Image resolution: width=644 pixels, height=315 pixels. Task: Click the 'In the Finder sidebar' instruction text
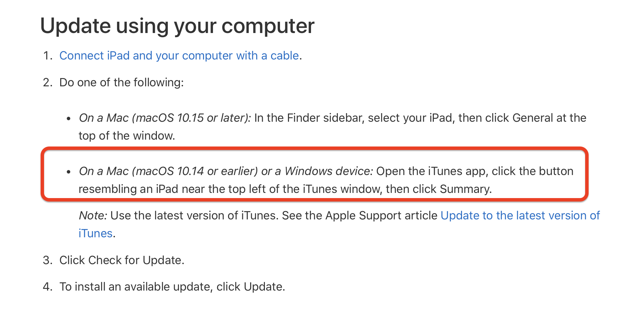(420, 118)
